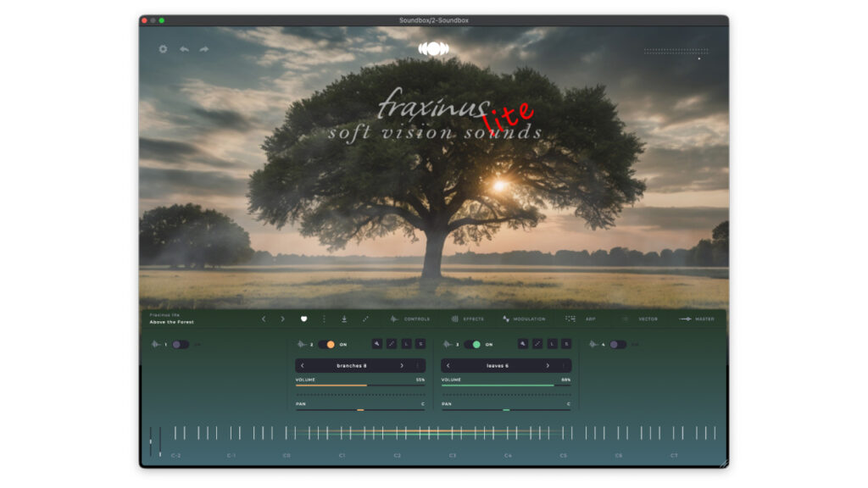868x488 pixels.
Task: Click the redo arrow icon
Action: [203, 50]
